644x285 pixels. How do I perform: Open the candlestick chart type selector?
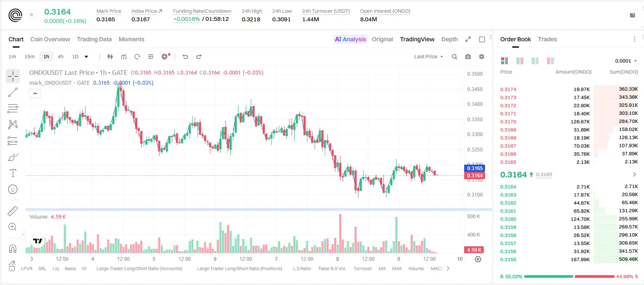[x=111, y=57]
